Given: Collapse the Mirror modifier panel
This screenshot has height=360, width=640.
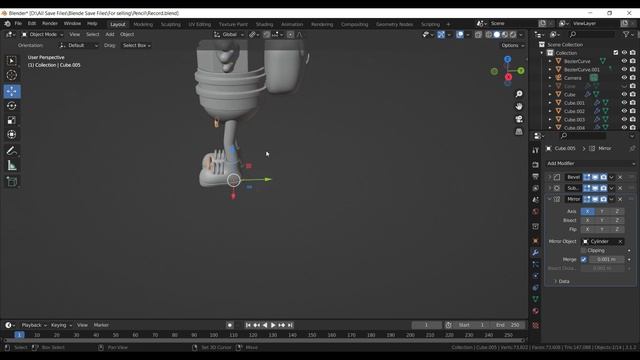Looking at the screenshot, I should 549,199.
